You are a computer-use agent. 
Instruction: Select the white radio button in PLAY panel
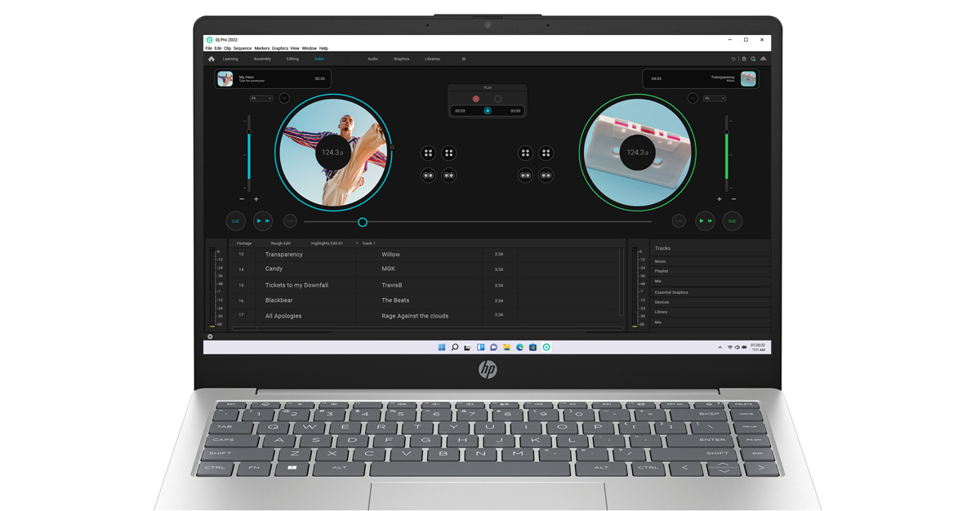[497, 97]
